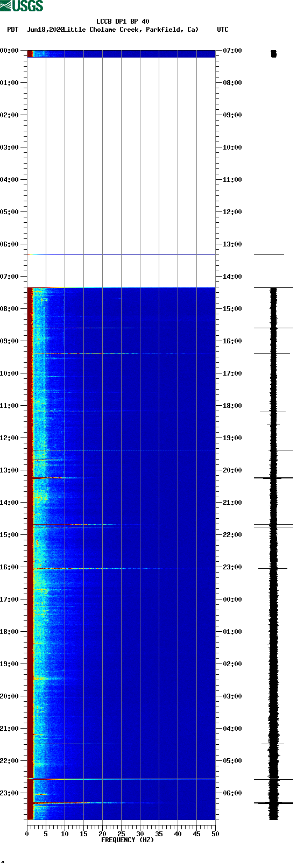Click the '0' tick on frequency axis
Screen dimensions: 297x868
pos(27,834)
